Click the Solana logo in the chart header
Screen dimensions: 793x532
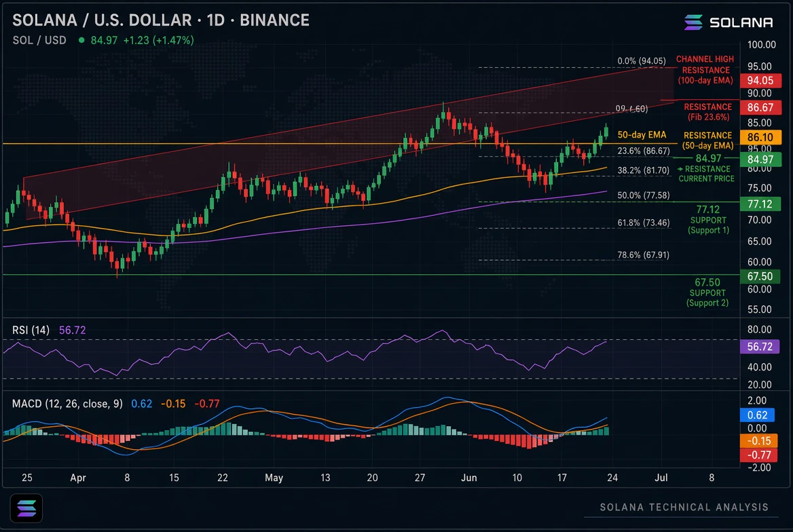(x=729, y=22)
